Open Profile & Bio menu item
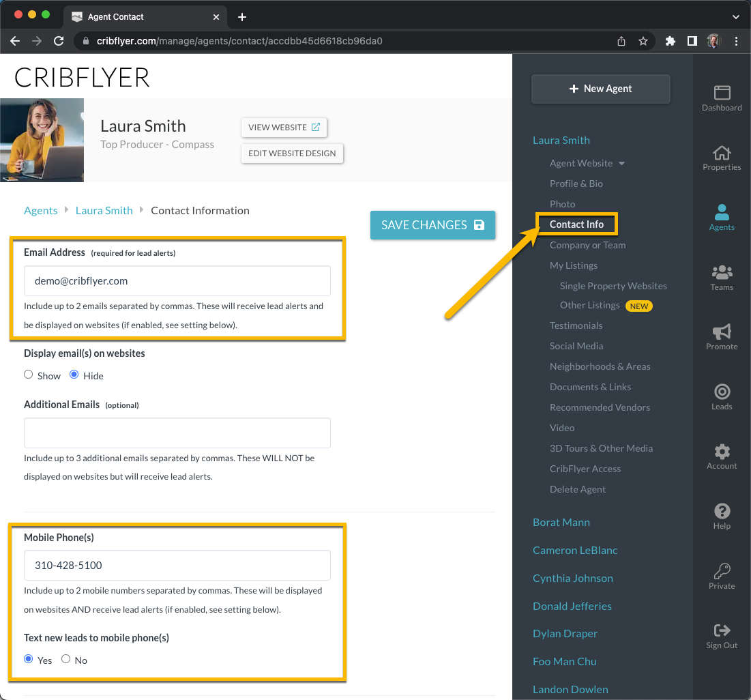 click(x=576, y=184)
